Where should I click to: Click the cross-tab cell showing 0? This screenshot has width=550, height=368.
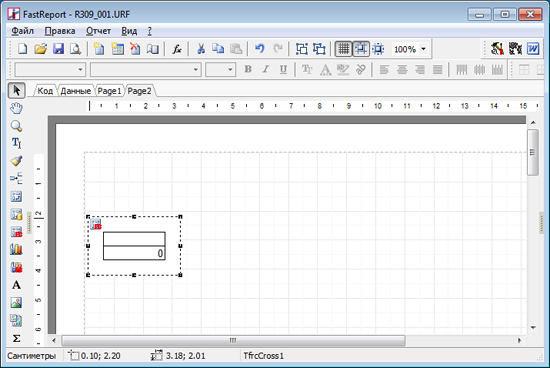[x=134, y=253]
